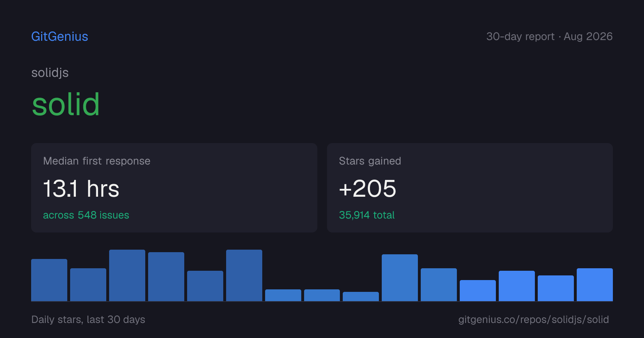Select the "30-day report · Aug 2026" text

(549, 36)
